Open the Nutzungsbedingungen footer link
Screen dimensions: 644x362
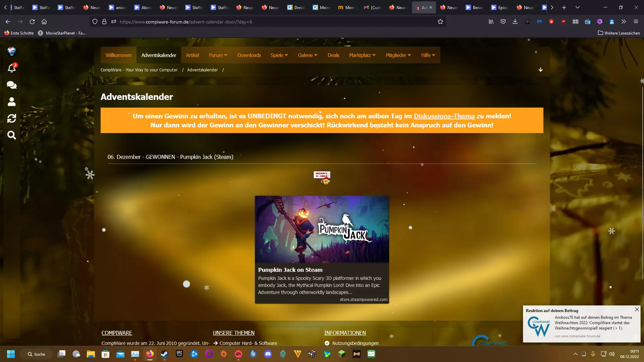[x=355, y=343]
